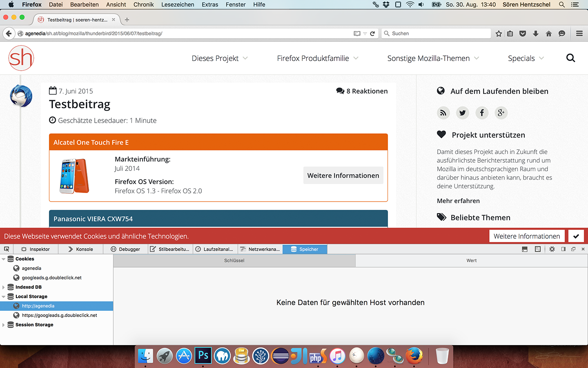The image size is (588, 368).
Task: Open the downloads panel
Action: click(536, 34)
